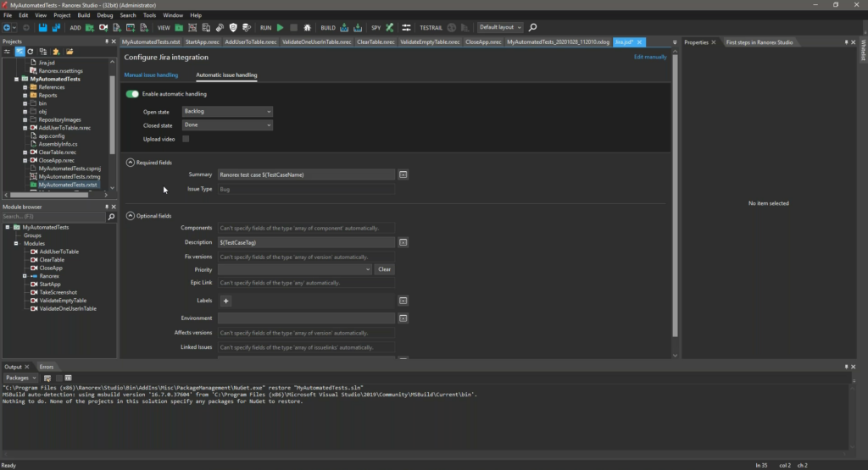Expand the References tree node
The width and height of the screenshot is (868, 470).
[25, 87]
